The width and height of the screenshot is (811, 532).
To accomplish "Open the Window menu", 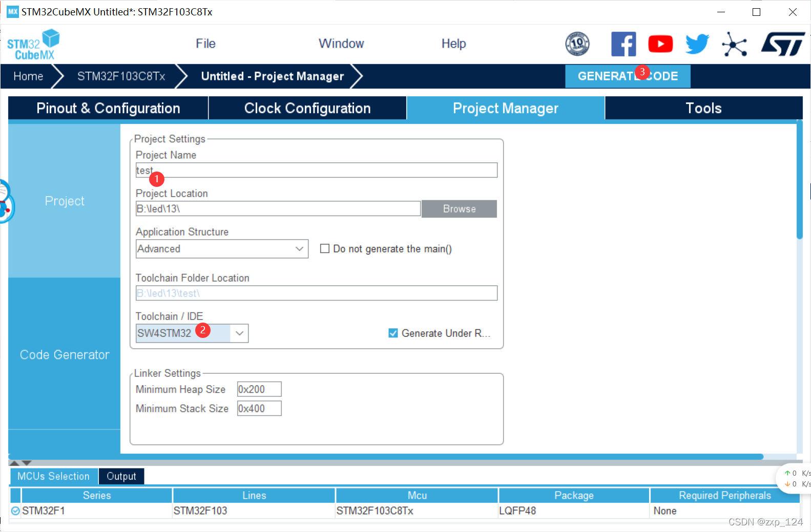I will click(341, 44).
